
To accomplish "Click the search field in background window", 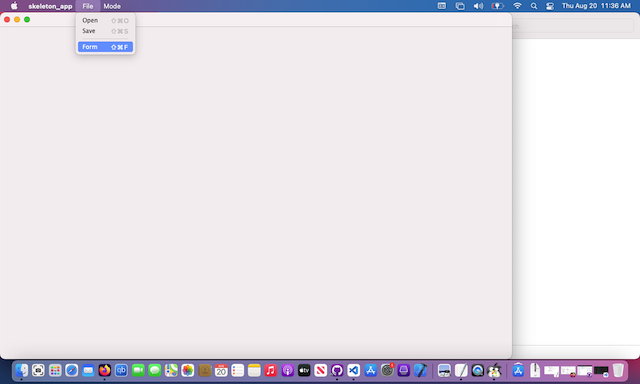I will click(573, 26).
